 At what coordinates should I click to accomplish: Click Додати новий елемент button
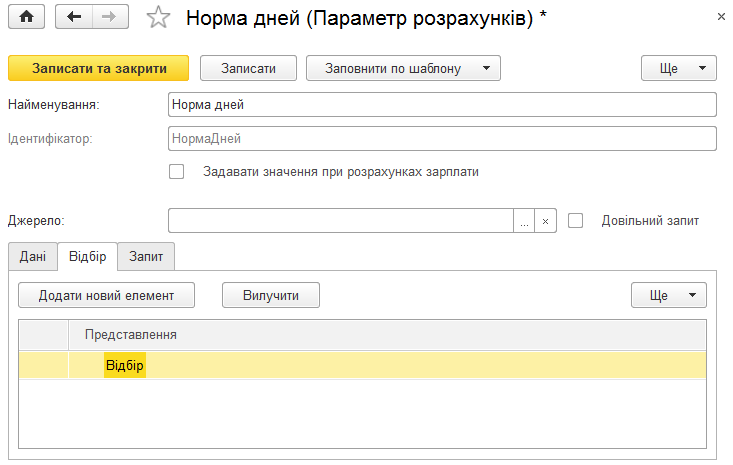[107, 295]
